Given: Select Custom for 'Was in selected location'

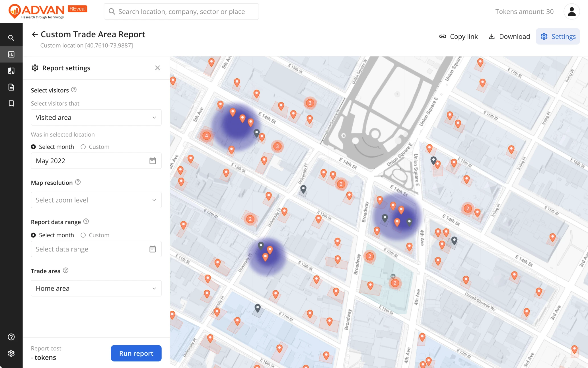Looking at the screenshot, I should click(83, 147).
